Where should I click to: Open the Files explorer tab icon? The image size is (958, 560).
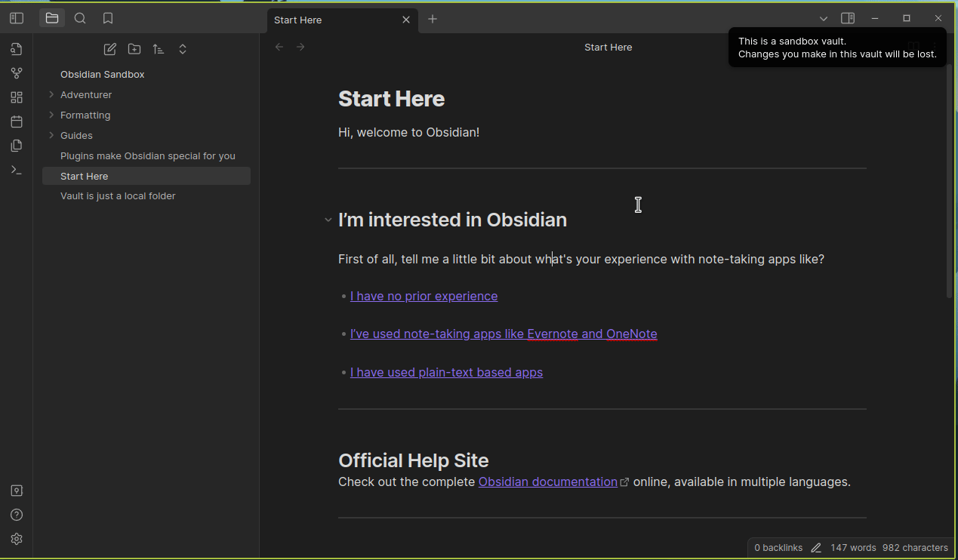coord(52,18)
